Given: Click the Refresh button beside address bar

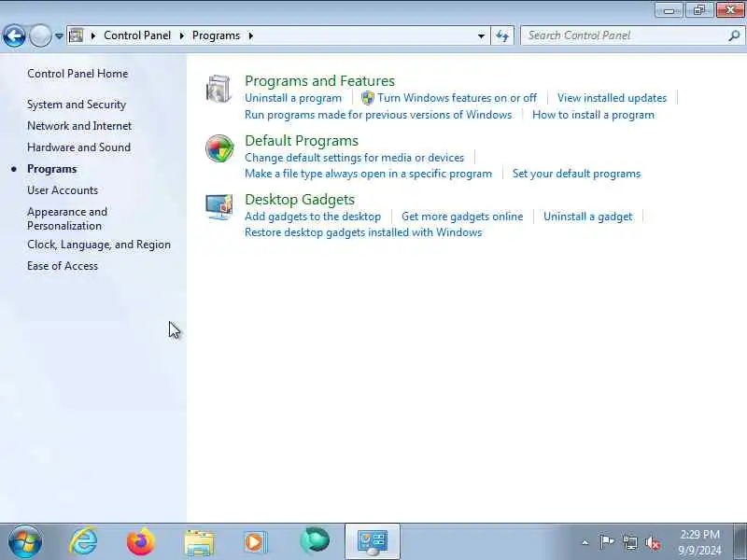Looking at the screenshot, I should click(502, 35).
